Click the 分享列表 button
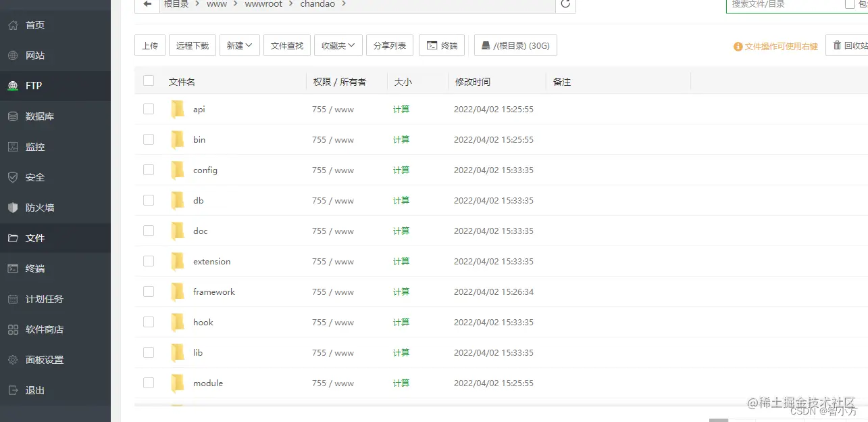The image size is (868, 422). coord(390,45)
